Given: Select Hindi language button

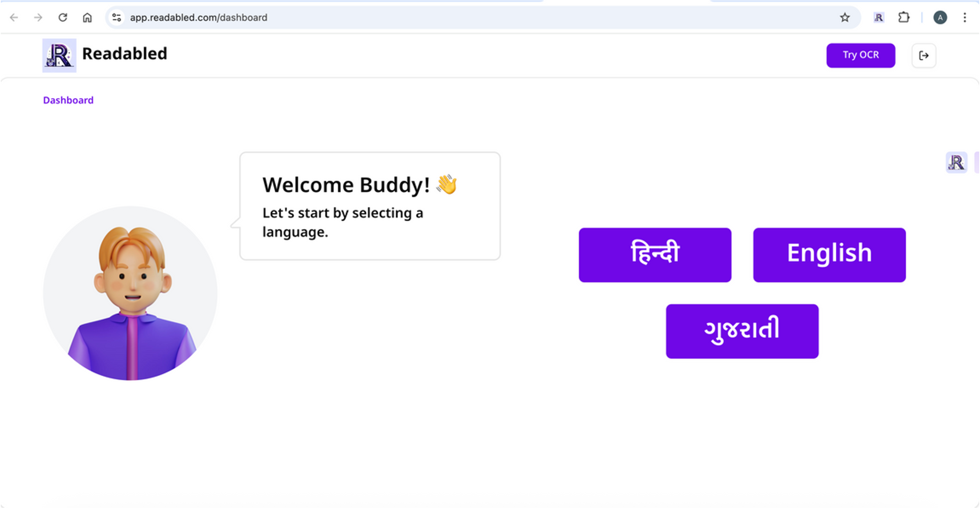Looking at the screenshot, I should 655,255.
